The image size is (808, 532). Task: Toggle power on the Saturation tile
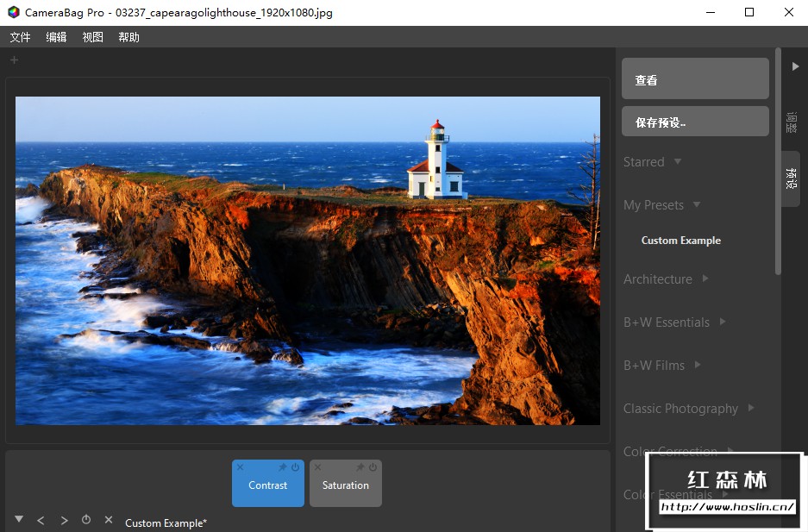point(373,467)
